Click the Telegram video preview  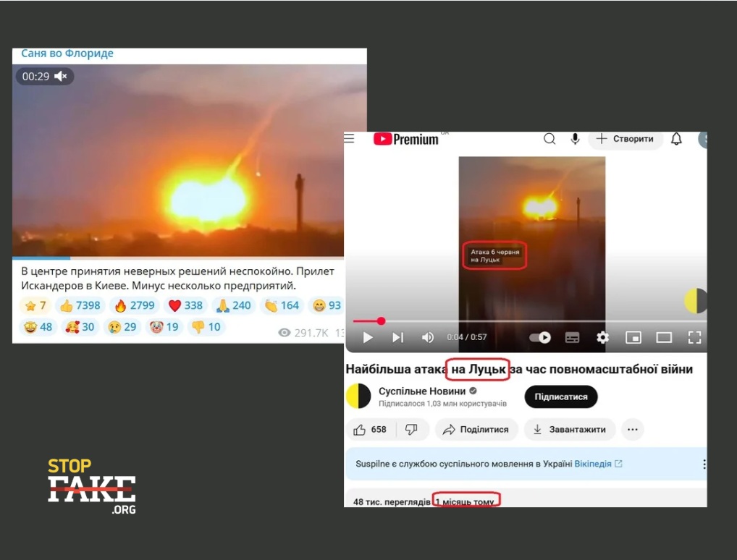point(190,160)
